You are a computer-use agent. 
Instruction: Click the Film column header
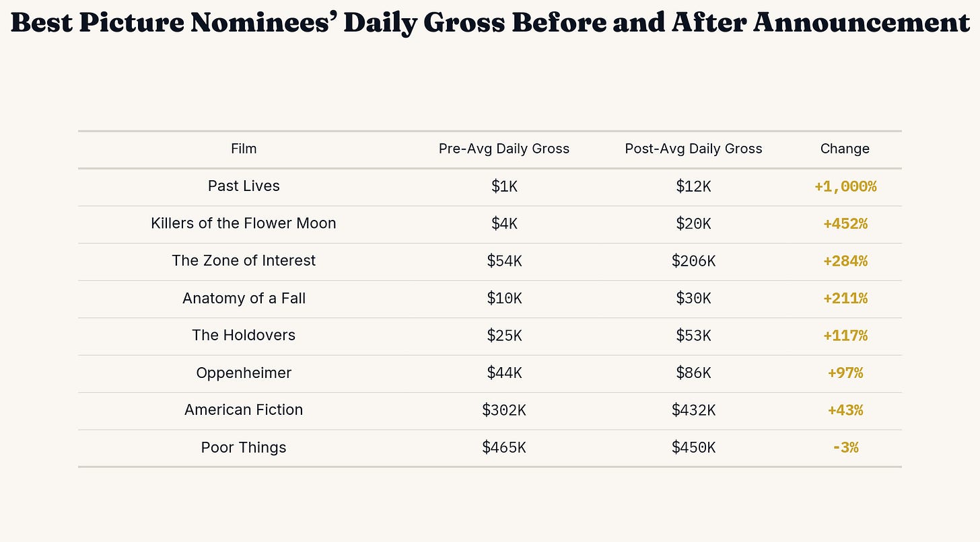244,149
